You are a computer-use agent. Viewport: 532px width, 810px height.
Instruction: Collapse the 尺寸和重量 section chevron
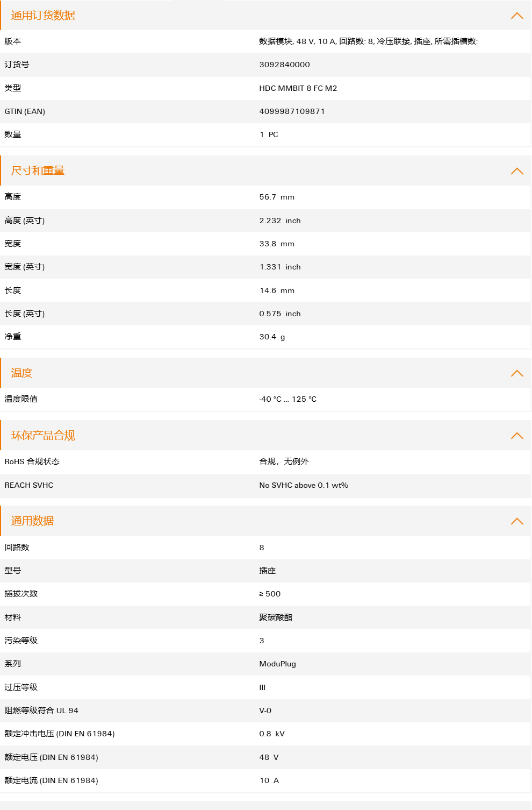point(517,171)
